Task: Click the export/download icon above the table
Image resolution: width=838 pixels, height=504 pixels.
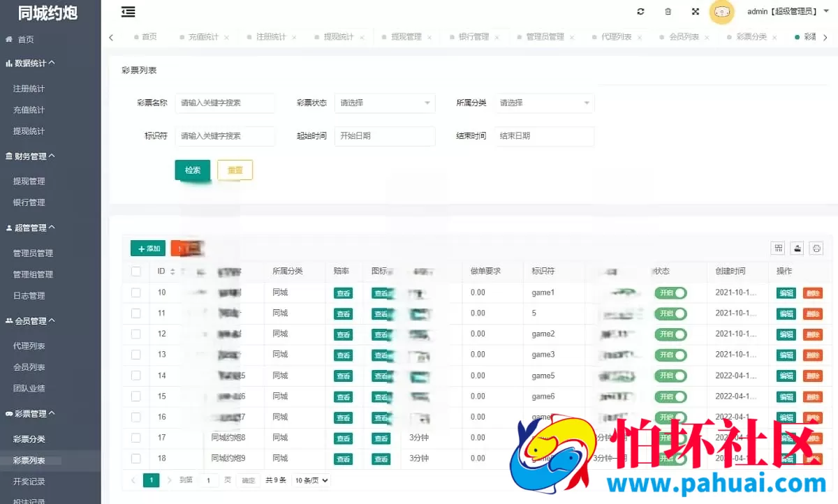Action: point(797,248)
